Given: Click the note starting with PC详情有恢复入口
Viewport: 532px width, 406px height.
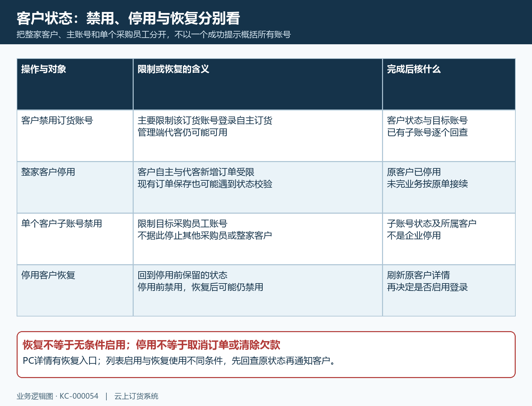Looking at the screenshot, I should click(180, 361).
